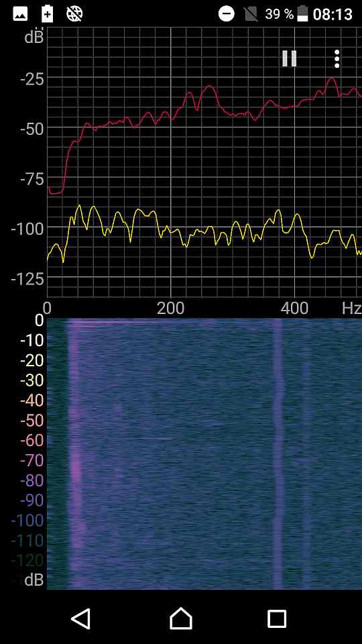Screen dimensions: 362x644
Task: Tap the -120 spectrogram legend value
Action: 27,560
